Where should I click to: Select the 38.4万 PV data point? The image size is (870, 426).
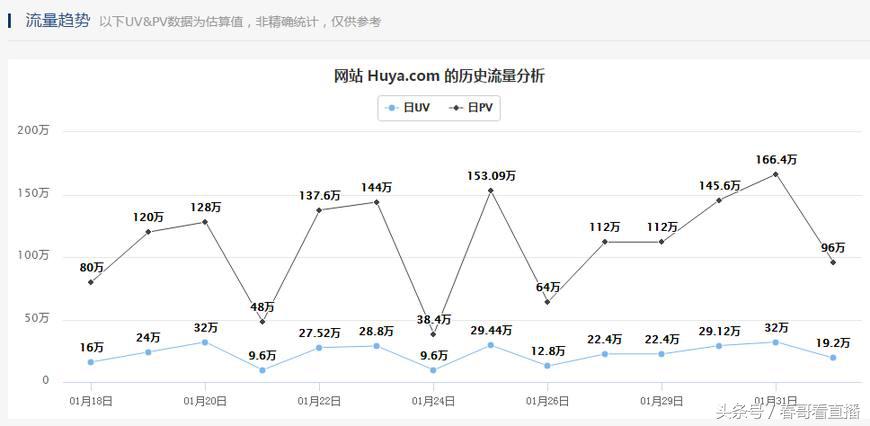click(x=433, y=334)
